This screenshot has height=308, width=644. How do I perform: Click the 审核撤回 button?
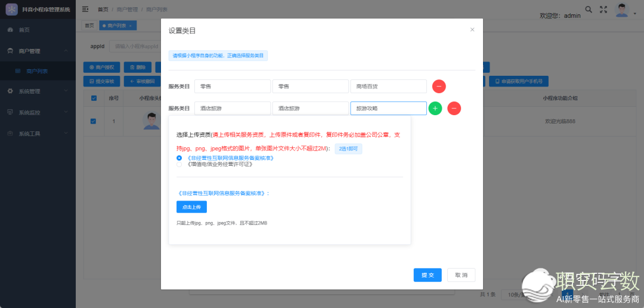pos(142,81)
